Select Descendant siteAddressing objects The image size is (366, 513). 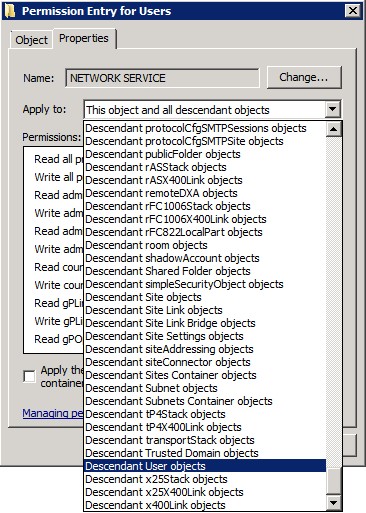click(x=205, y=349)
